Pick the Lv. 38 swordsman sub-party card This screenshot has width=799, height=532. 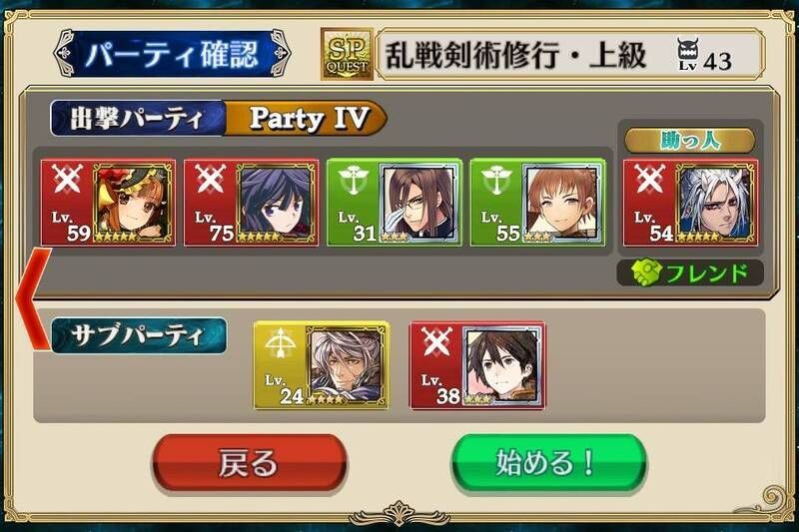point(477,365)
